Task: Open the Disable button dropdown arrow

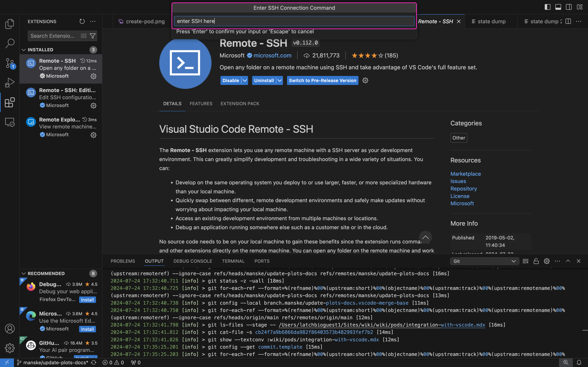Action: click(x=245, y=81)
